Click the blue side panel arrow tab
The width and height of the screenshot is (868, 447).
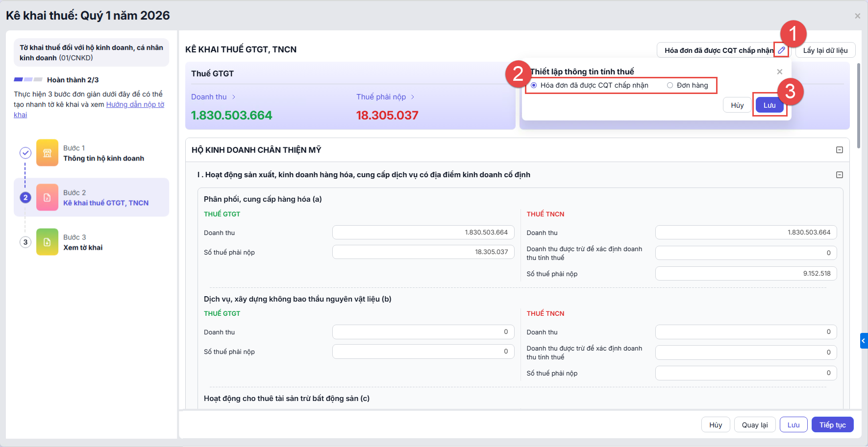click(x=864, y=341)
